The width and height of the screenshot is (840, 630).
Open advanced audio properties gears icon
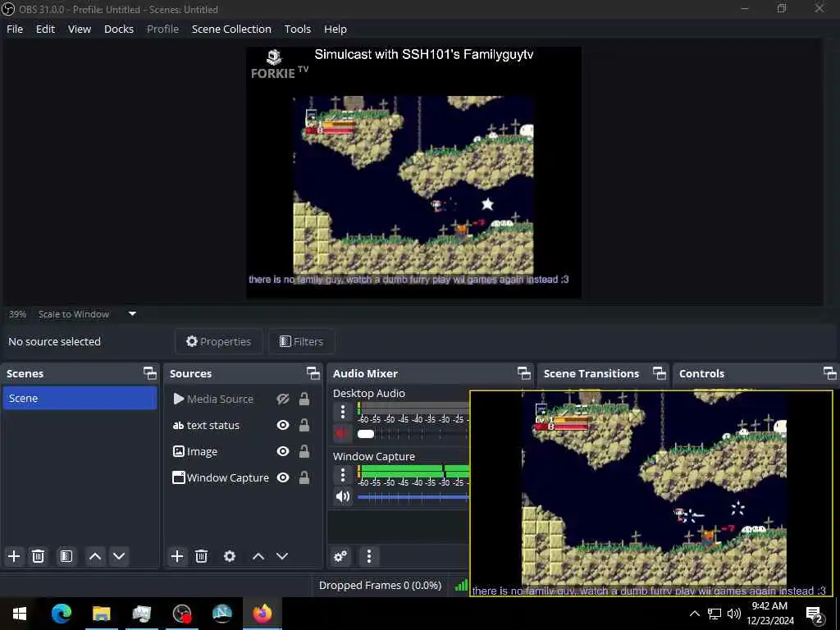[x=340, y=556]
